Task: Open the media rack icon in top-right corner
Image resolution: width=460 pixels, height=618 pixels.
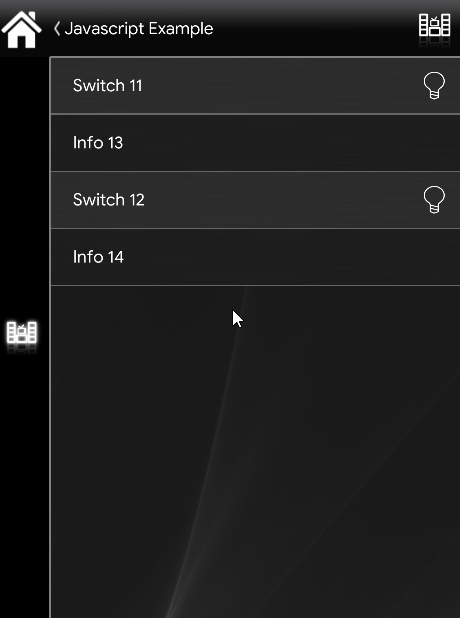Action: click(x=434, y=26)
